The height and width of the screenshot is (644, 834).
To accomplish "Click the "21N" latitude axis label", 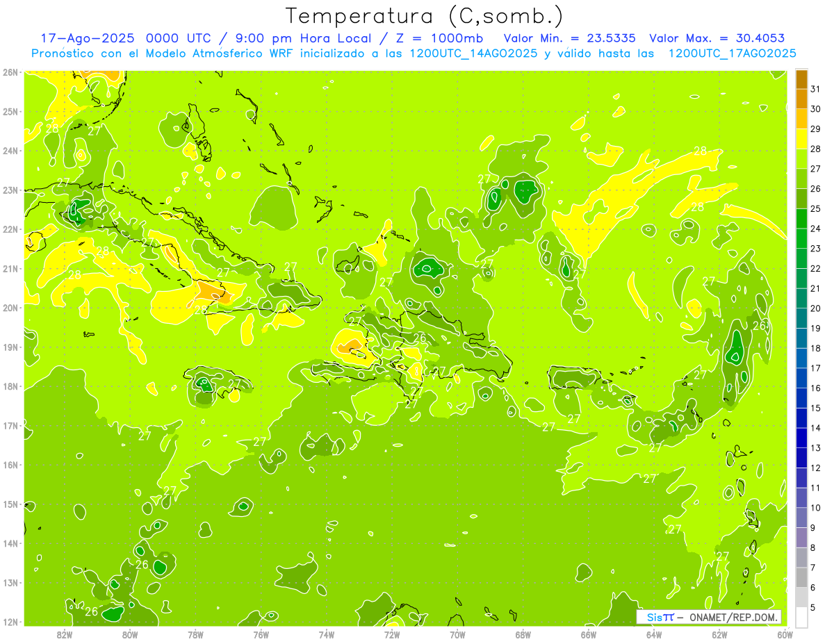I will click(10, 269).
